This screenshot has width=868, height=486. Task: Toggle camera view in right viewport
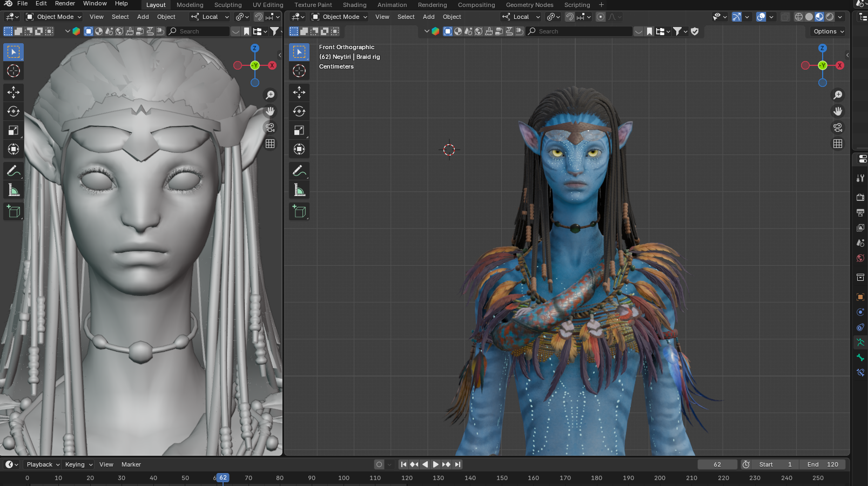[837, 127]
